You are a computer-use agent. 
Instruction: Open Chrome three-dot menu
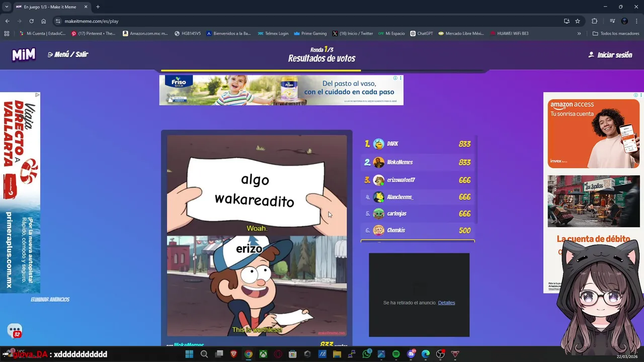coord(636,21)
